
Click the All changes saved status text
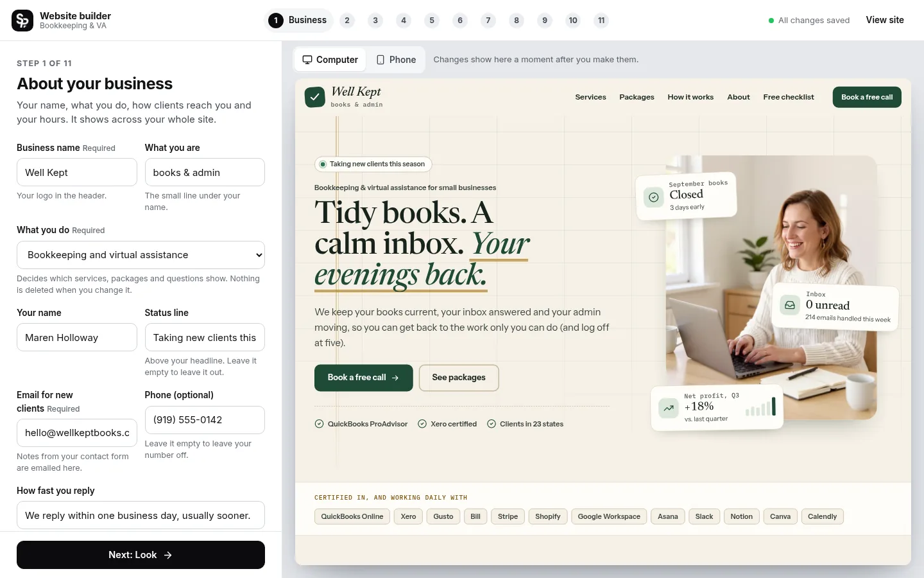[814, 21]
